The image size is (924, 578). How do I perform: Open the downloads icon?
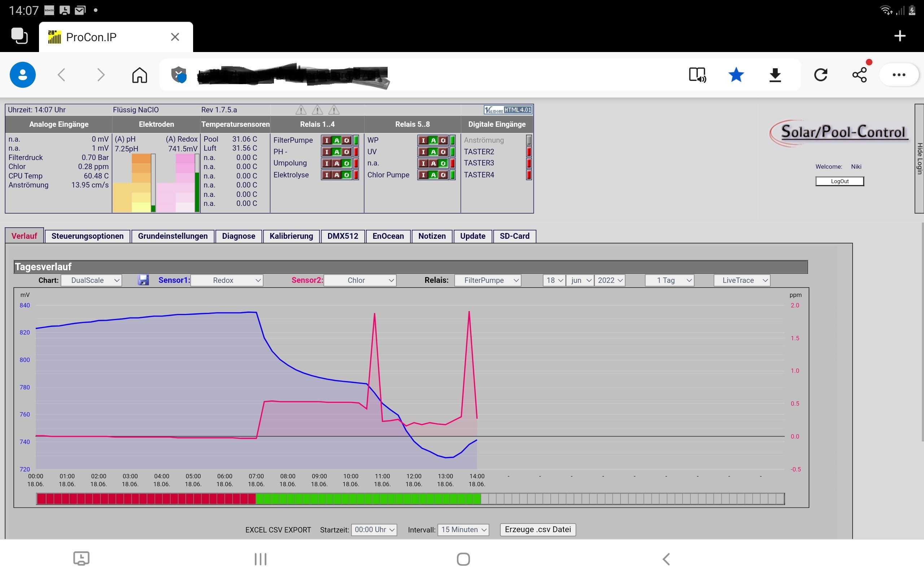[x=775, y=75]
